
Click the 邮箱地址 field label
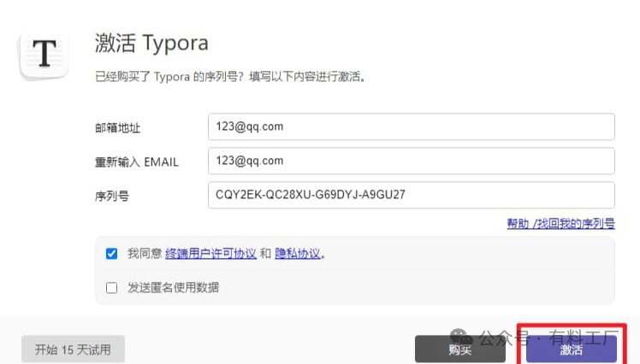[117, 127]
